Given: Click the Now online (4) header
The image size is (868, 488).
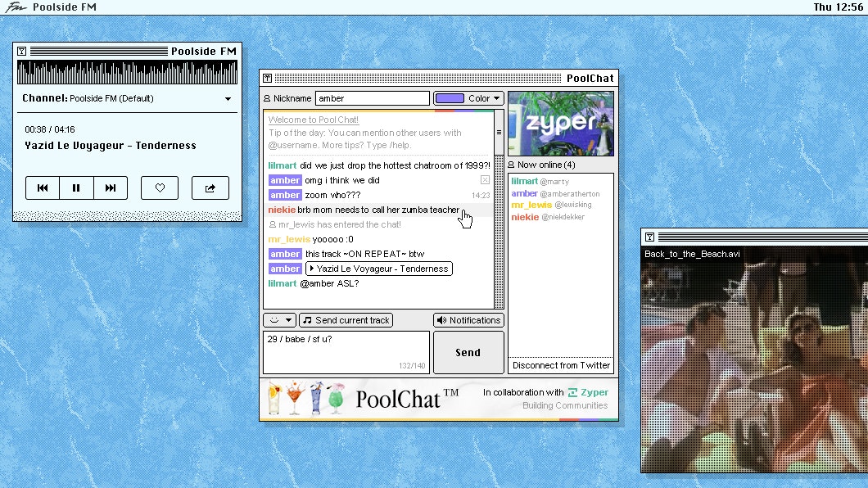Looking at the screenshot, I should 542,165.
